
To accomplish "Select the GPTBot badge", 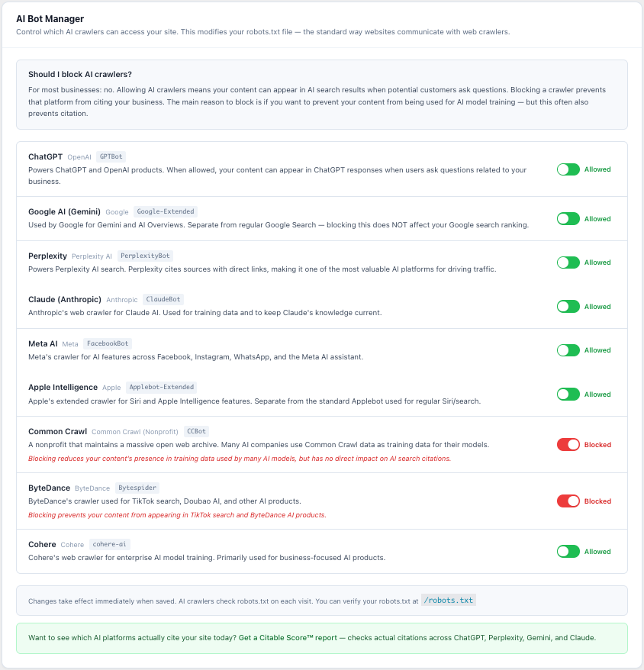I will 110,156.
